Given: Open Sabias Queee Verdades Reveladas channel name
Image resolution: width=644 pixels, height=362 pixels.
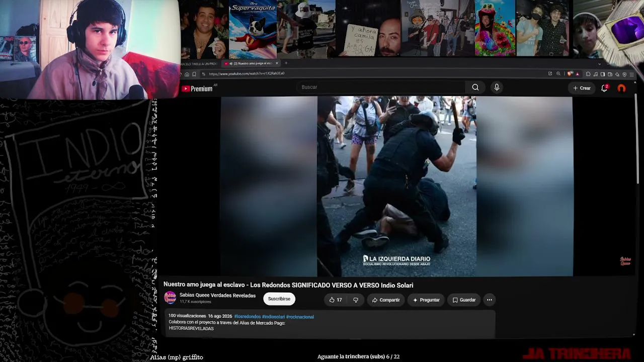Looking at the screenshot, I should tap(217, 296).
